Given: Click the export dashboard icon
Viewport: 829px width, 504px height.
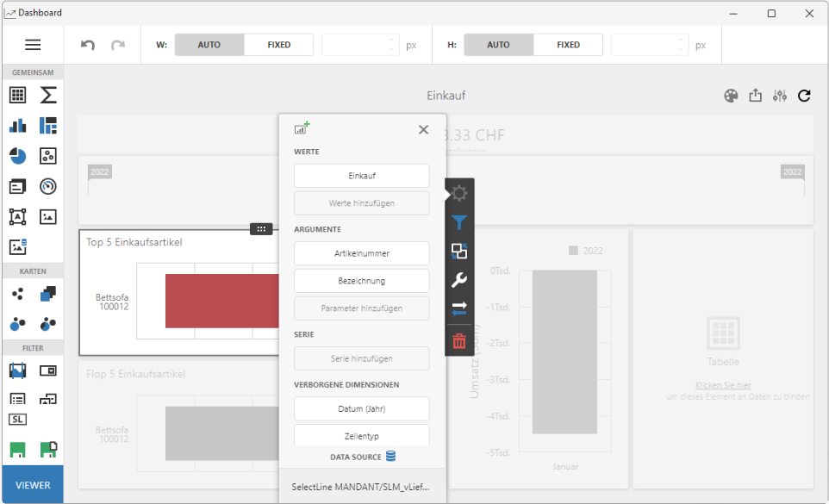Looking at the screenshot, I should [x=756, y=96].
